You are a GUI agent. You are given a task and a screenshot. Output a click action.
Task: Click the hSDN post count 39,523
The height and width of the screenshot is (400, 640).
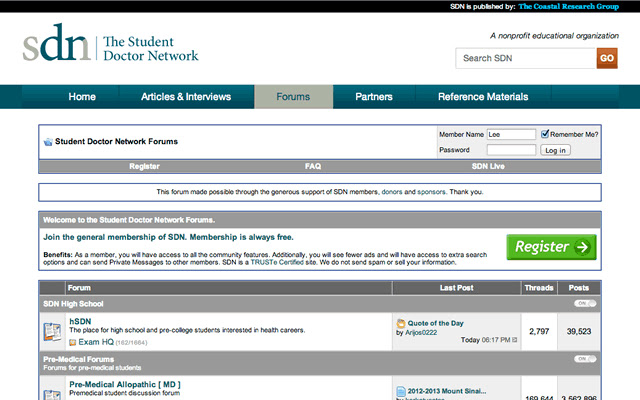(579, 331)
